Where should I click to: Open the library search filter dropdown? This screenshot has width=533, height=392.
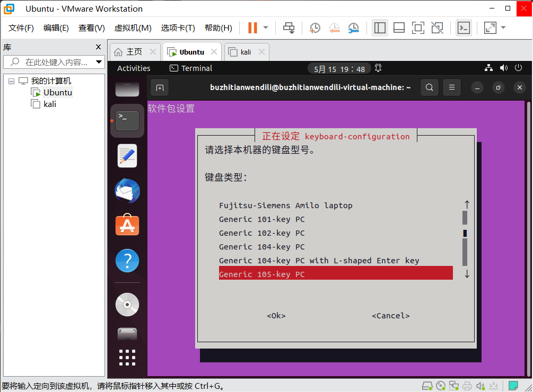click(x=99, y=62)
